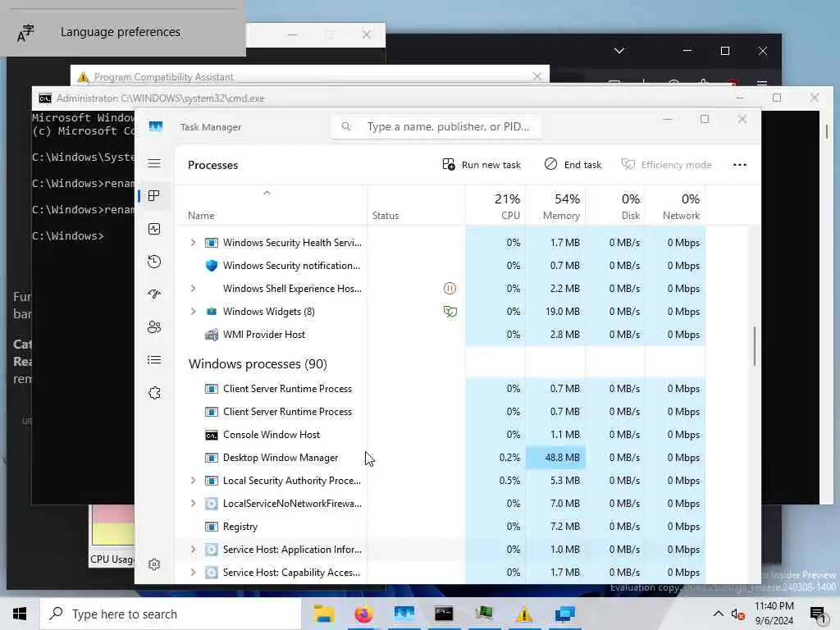Open File Explorer from the taskbar

(323, 614)
